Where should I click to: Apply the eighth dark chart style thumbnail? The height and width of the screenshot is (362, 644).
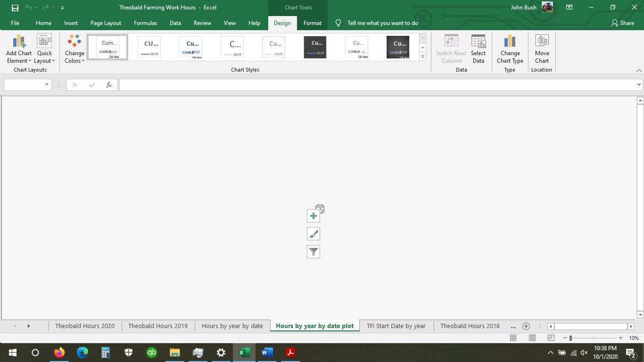tap(398, 47)
